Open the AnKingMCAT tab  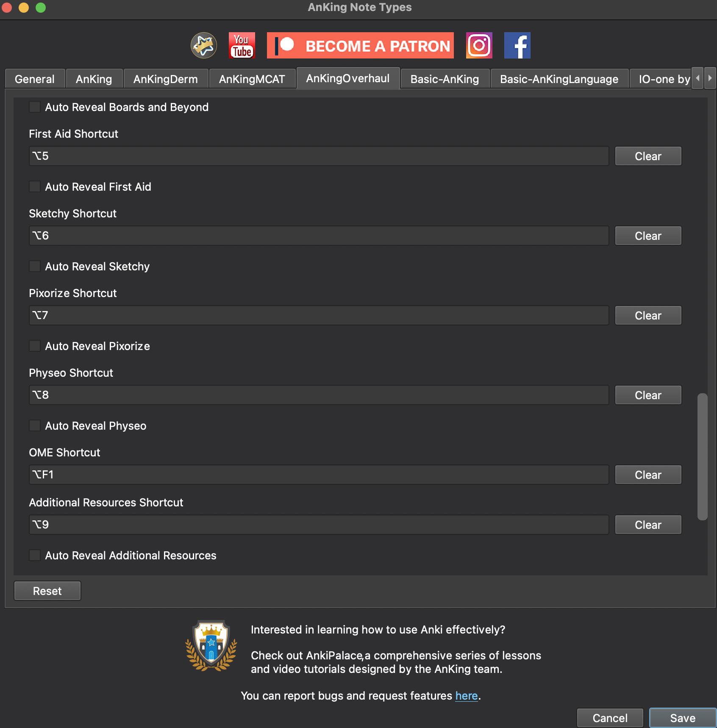(252, 79)
